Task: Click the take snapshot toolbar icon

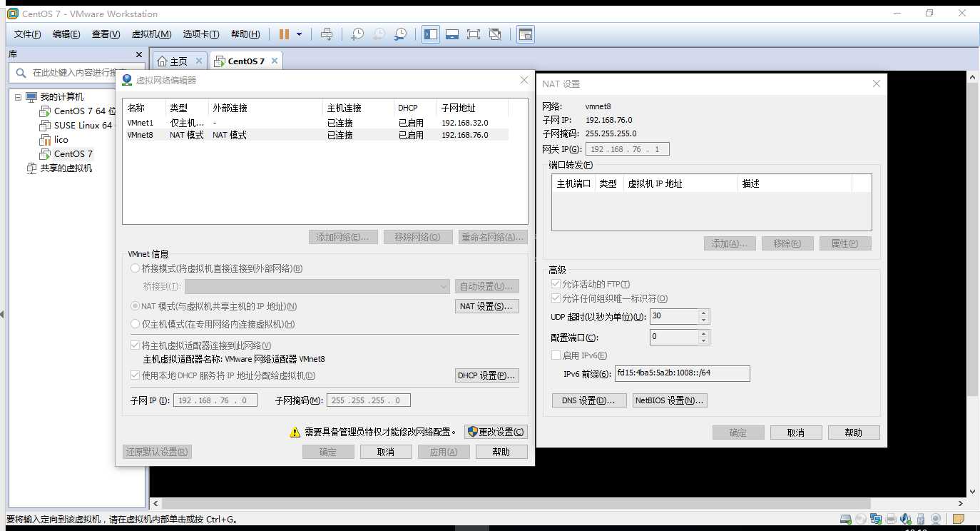Action: [357, 34]
